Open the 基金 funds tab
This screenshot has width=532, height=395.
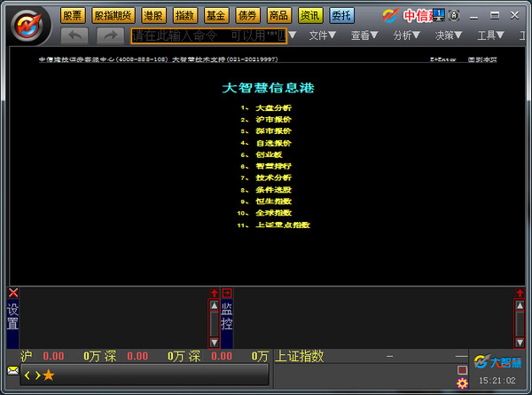216,16
